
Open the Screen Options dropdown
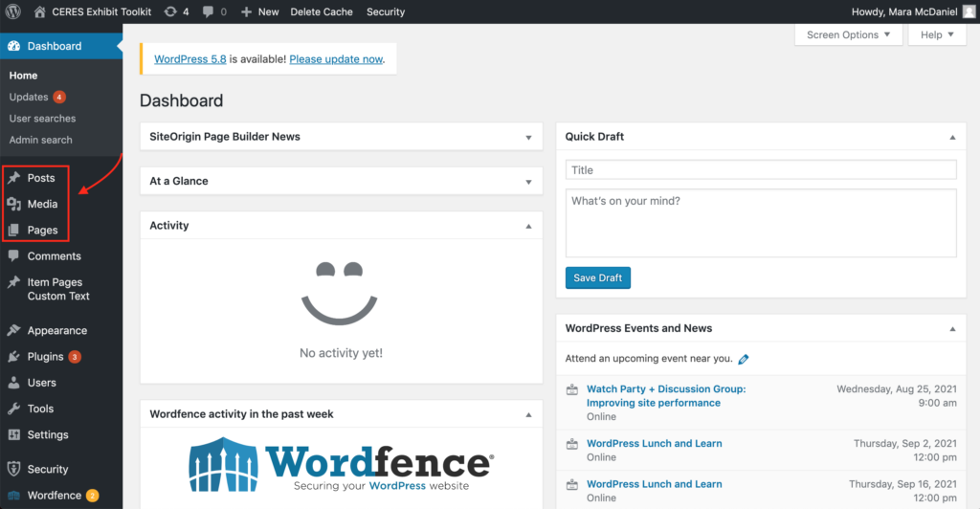coord(848,34)
